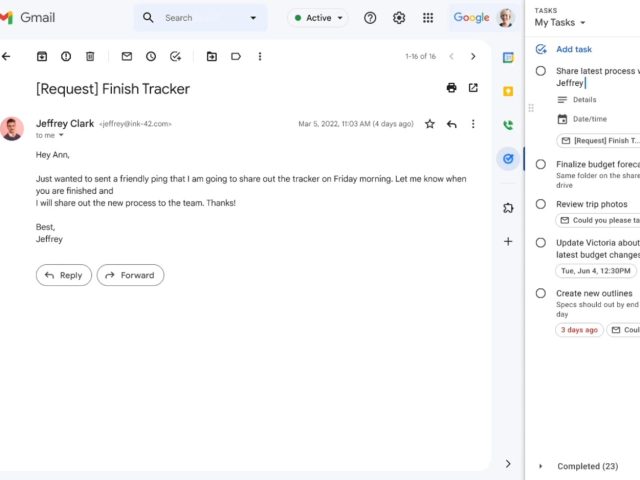Click the Reply button below message

[x=64, y=275]
